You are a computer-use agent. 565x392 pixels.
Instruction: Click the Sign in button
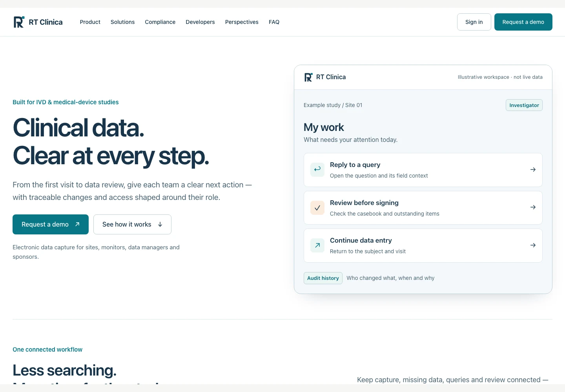[474, 22]
